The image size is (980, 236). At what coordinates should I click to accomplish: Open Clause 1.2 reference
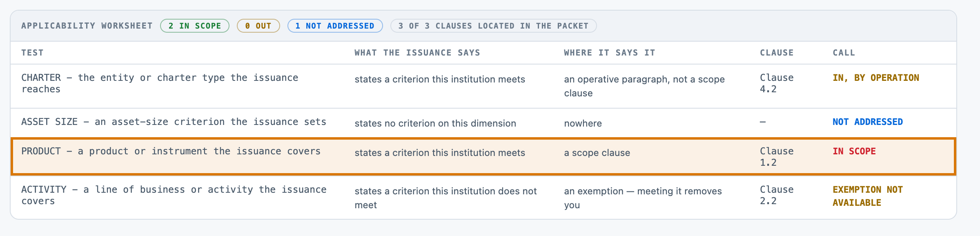tap(777, 157)
